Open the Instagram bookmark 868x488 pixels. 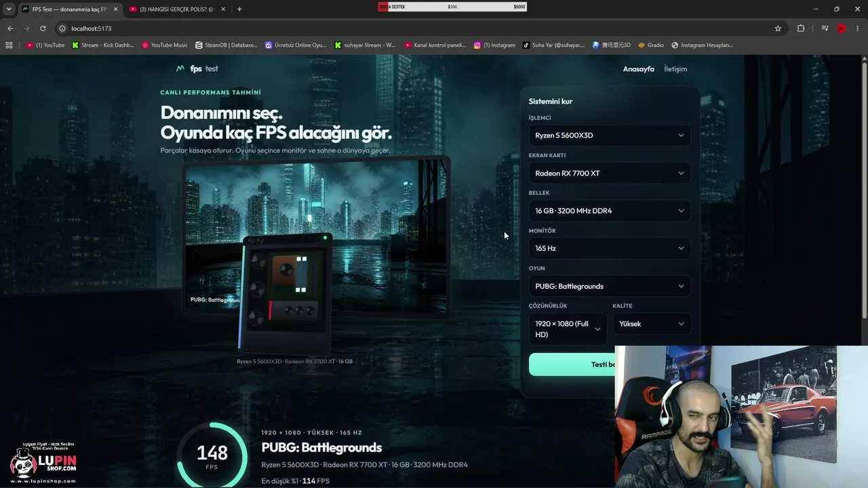pyautogui.click(x=494, y=45)
